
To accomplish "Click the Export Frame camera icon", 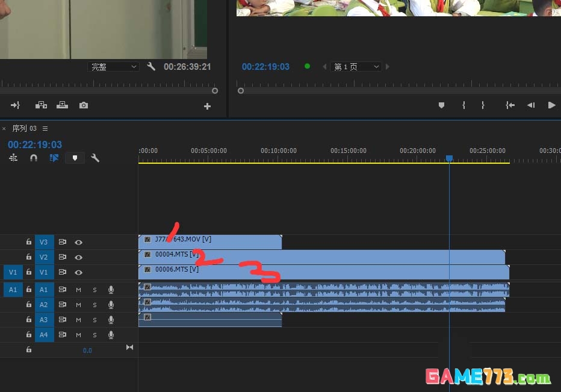I will [x=83, y=105].
